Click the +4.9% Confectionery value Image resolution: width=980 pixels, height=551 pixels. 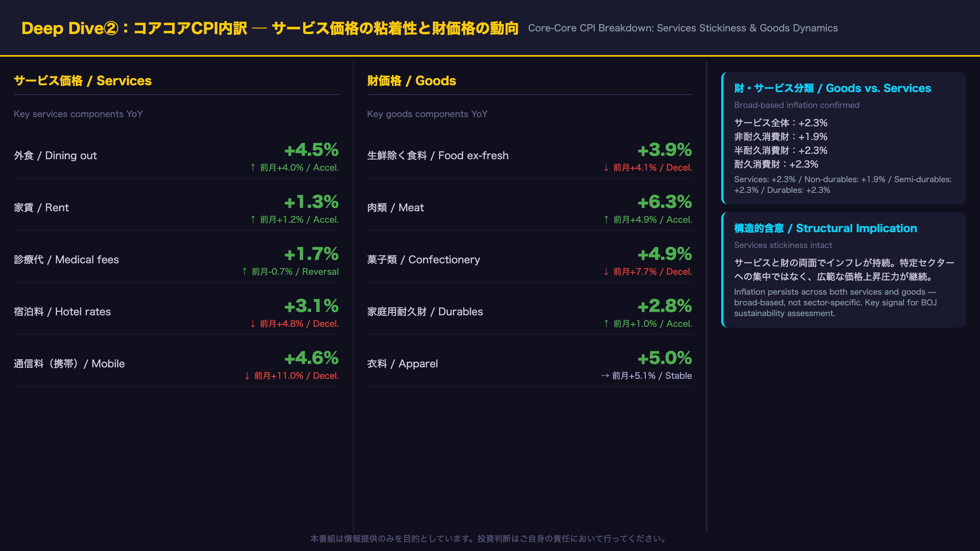[x=665, y=254]
